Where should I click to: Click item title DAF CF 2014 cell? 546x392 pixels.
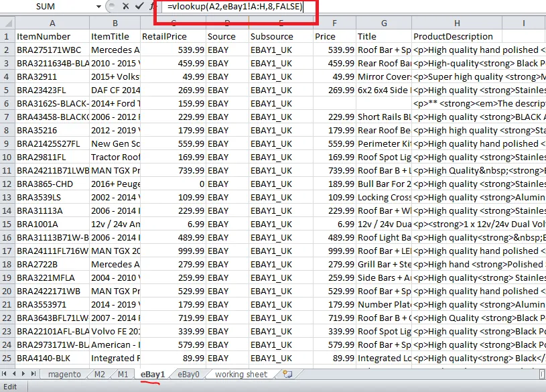pyautogui.click(x=115, y=90)
